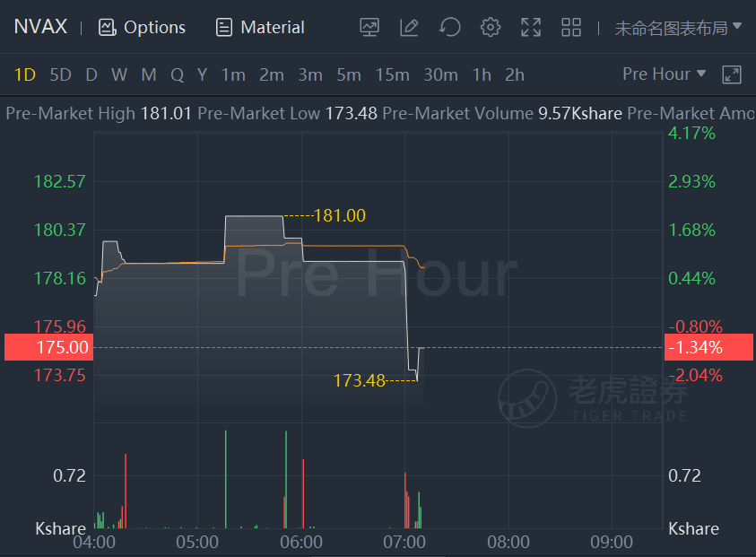
Task: Select the 1h interval
Action: pos(482,74)
